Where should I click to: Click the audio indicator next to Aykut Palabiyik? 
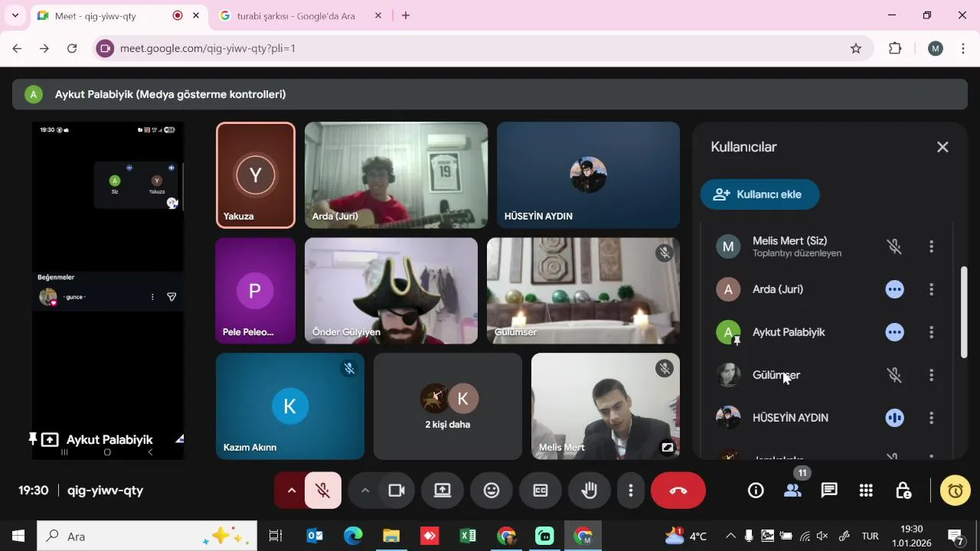894,332
